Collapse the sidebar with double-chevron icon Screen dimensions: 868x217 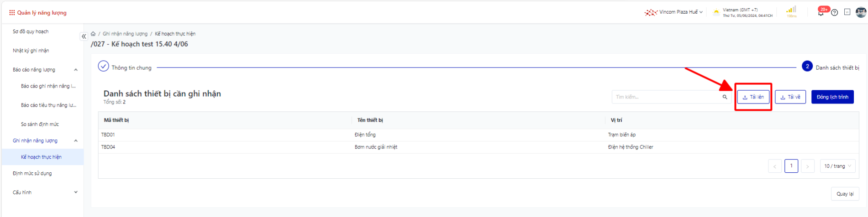tap(84, 36)
